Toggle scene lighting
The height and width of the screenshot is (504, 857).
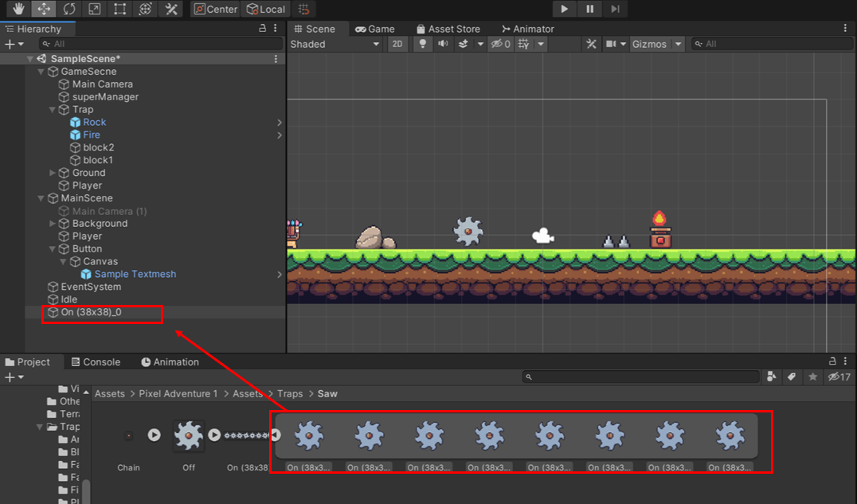pyautogui.click(x=422, y=44)
